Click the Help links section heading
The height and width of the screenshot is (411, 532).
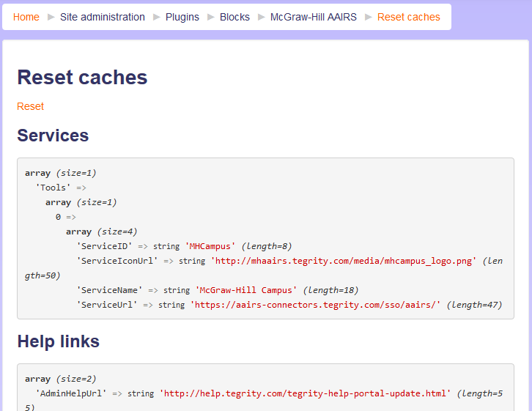pyautogui.click(x=58, y=341)
